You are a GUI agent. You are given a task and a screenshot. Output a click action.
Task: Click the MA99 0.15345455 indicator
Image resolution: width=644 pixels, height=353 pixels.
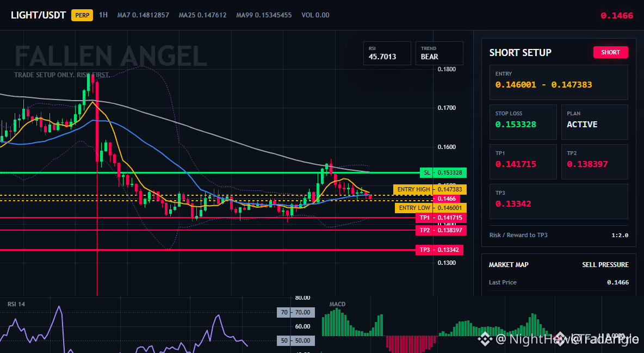coord(264,15)
